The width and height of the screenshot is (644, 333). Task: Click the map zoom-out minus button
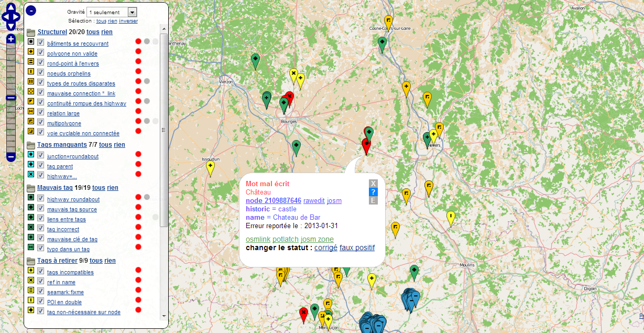pos(11,156)
